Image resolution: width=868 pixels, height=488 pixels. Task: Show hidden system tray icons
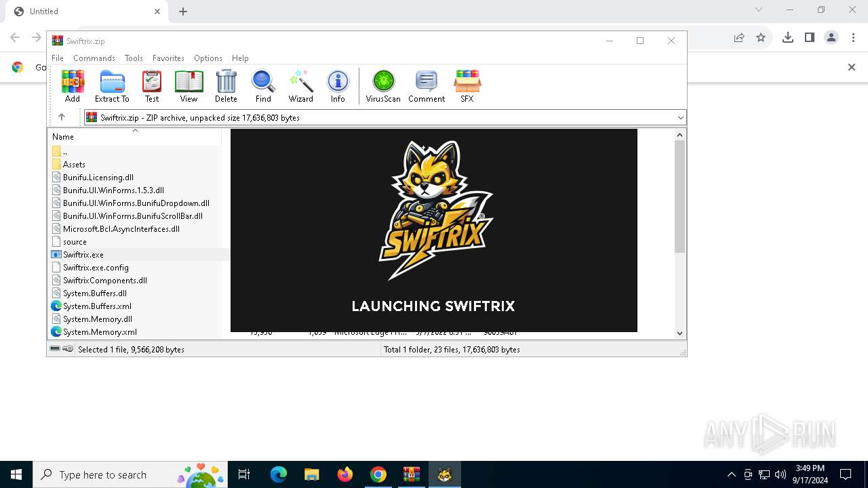point(731,474)
